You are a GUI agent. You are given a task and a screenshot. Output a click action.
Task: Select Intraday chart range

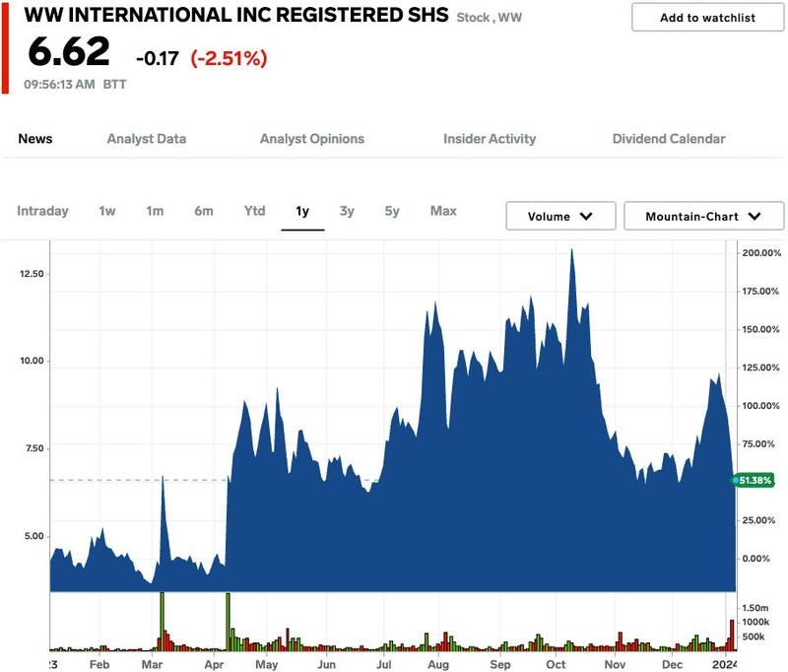tap(42, 211)
